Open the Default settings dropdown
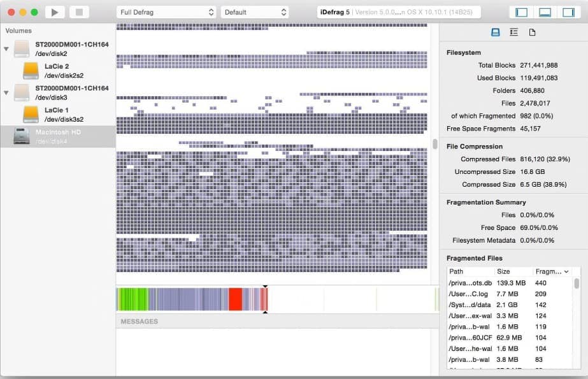 (255, 12)
